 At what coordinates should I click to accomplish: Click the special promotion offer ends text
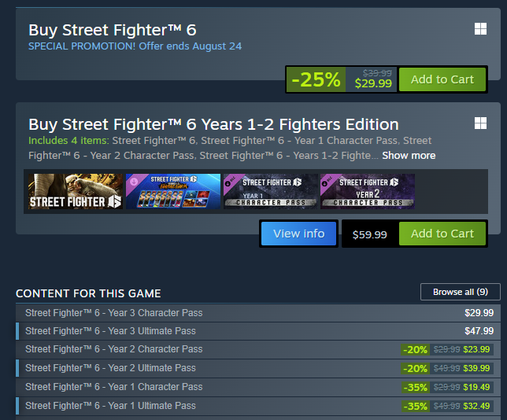click(135, 46)
